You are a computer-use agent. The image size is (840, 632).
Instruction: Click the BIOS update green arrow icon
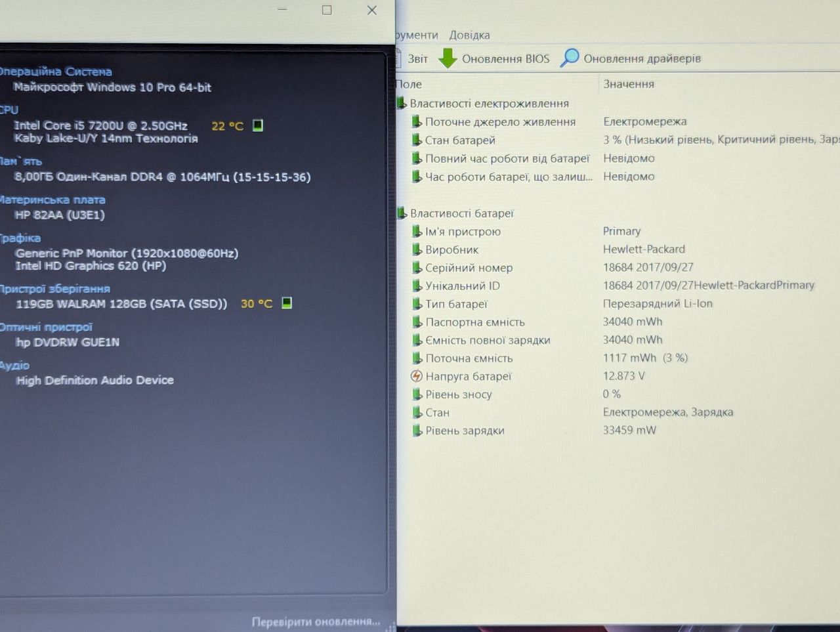pyautogui.click(x=448, y=58)
